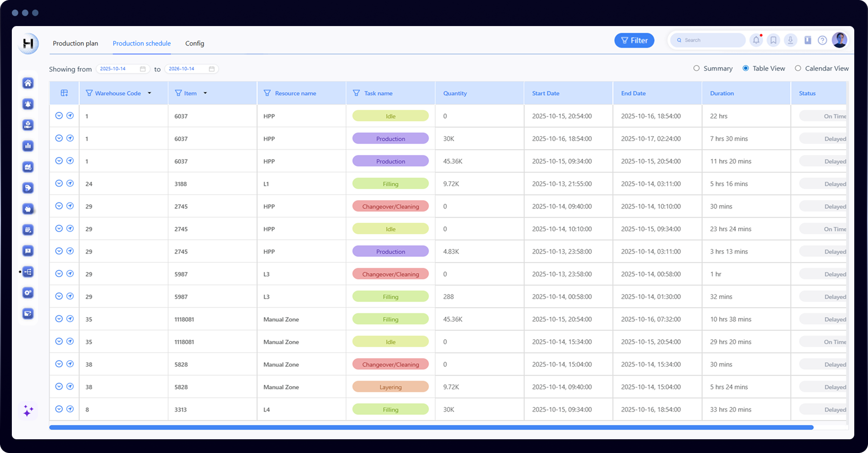Open the price tag sidebar icon
The height and width of the screenshot is (453, 868).
click(x=28, y=188)
